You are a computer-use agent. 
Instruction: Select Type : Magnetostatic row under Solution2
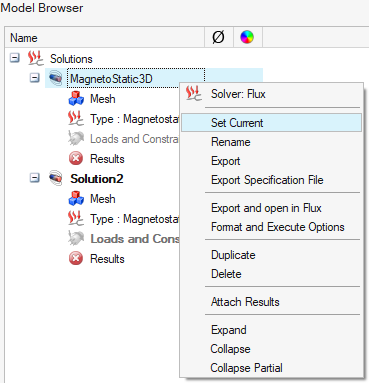(135, 219)
